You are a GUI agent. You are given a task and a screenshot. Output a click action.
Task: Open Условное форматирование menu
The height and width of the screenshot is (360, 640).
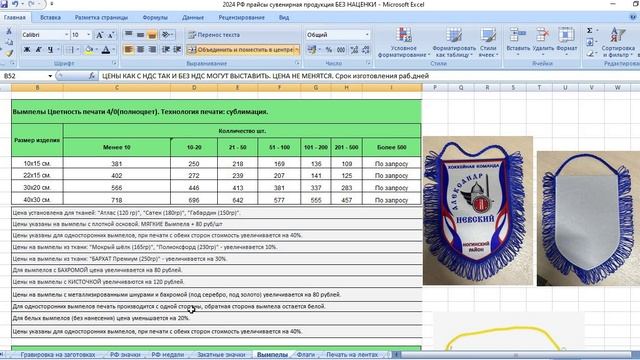click(404, 42)
